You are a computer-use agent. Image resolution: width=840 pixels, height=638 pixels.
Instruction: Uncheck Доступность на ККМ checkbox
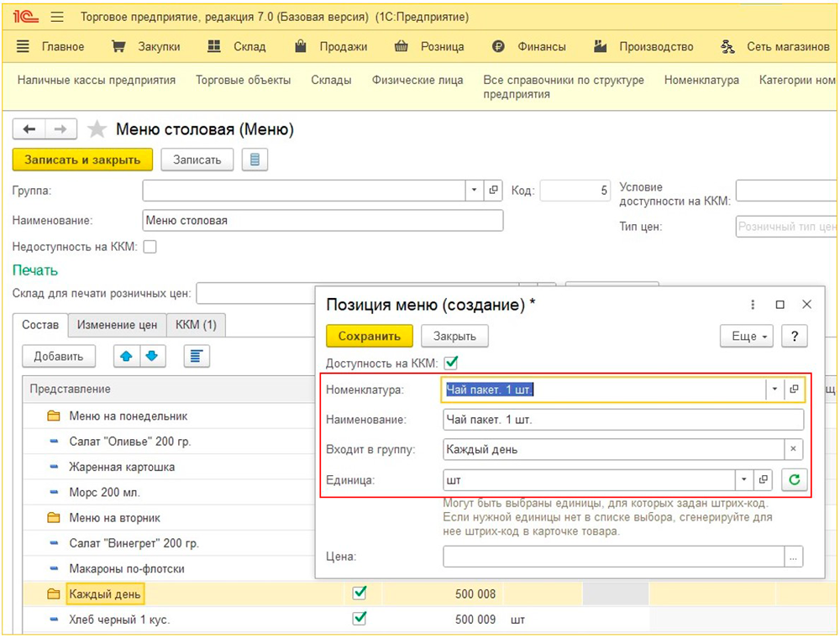pyautogui.click(x=451, y=363)
